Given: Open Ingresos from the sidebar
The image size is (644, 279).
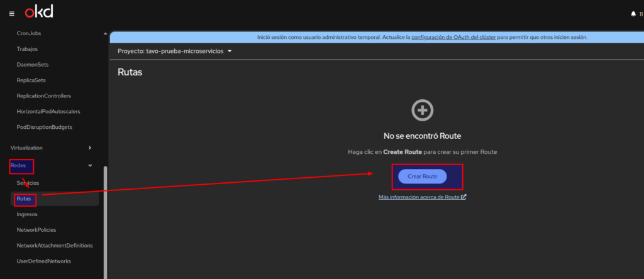Looking at the screenshot, I should click(27, 214).
